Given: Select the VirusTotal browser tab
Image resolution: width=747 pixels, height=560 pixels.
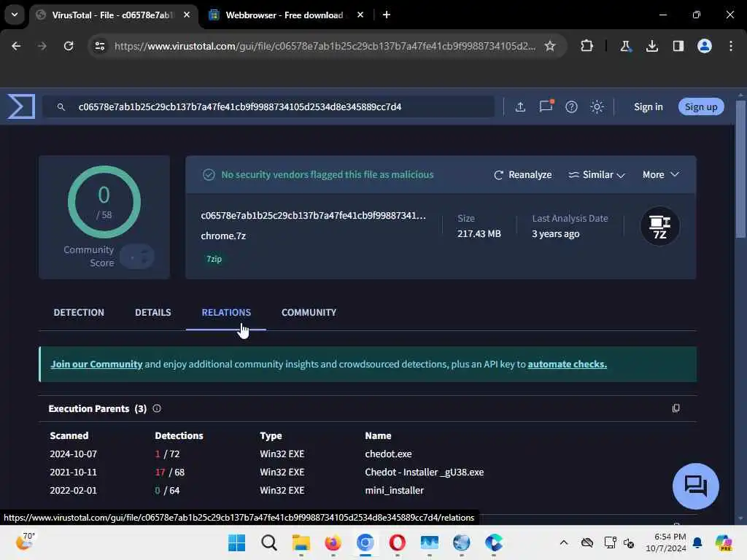Looking at the screenshot, I should [x=112, y=15].
